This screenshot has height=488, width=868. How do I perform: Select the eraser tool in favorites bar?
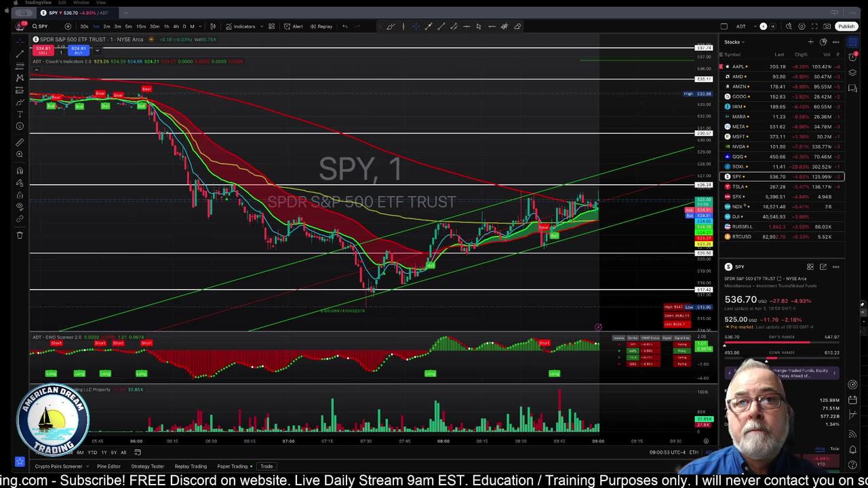pyautogui.click(x=517, y=26)
